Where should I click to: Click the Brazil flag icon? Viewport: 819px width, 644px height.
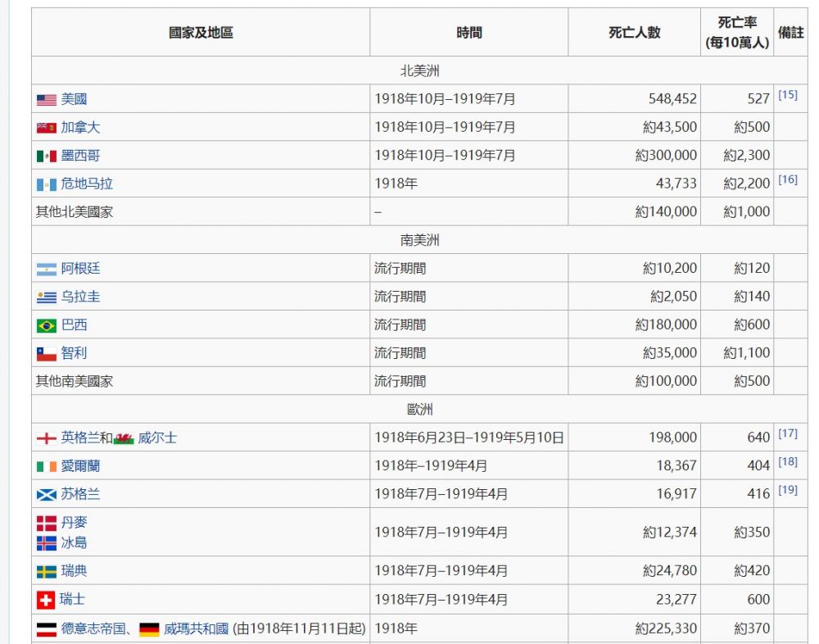point(46,325)
